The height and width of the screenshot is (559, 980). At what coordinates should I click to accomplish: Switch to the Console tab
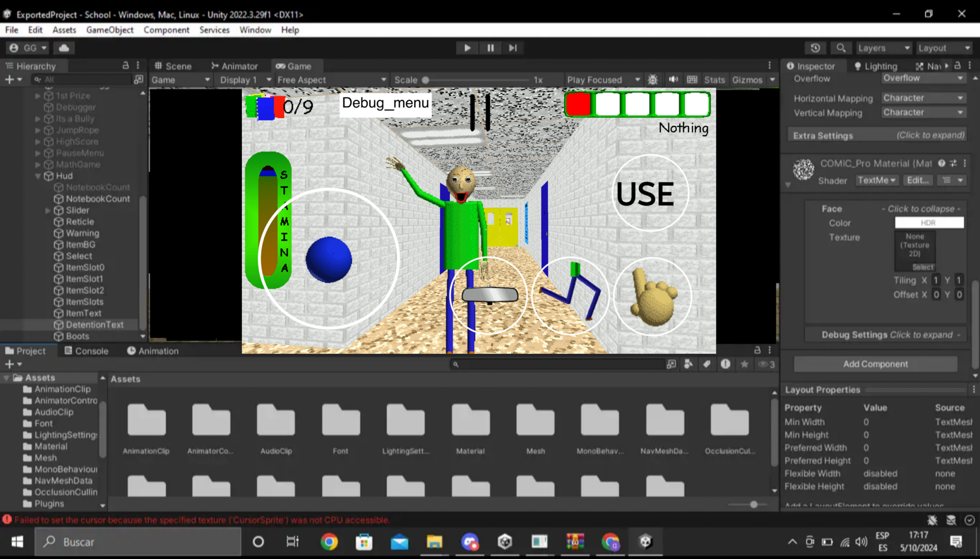click(x=86, y=351)
